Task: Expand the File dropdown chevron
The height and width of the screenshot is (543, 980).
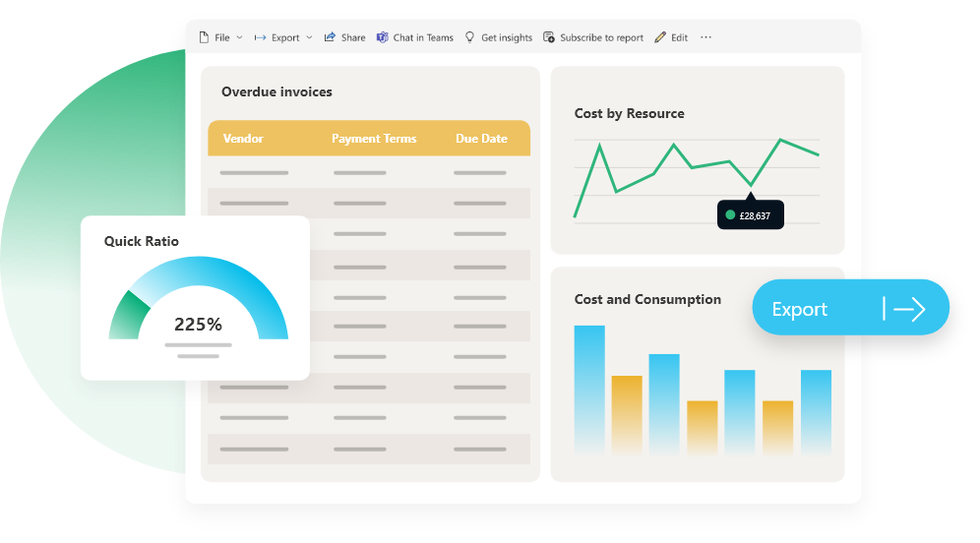Action: click(239, 37)
